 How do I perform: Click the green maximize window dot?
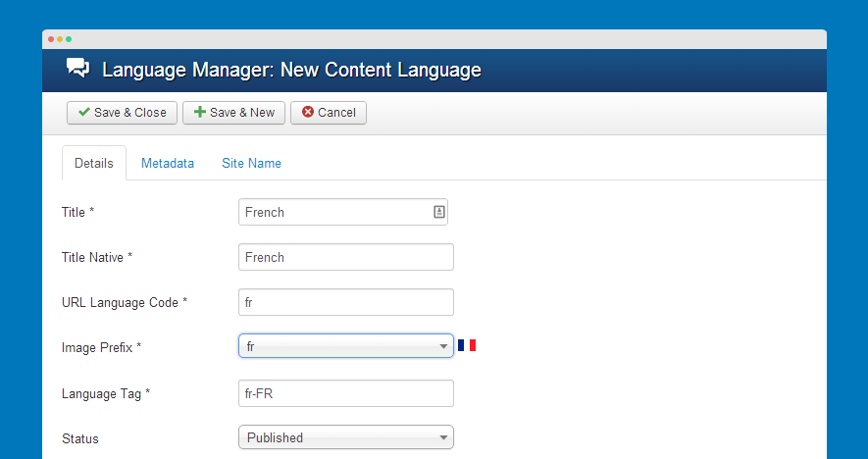69,39
